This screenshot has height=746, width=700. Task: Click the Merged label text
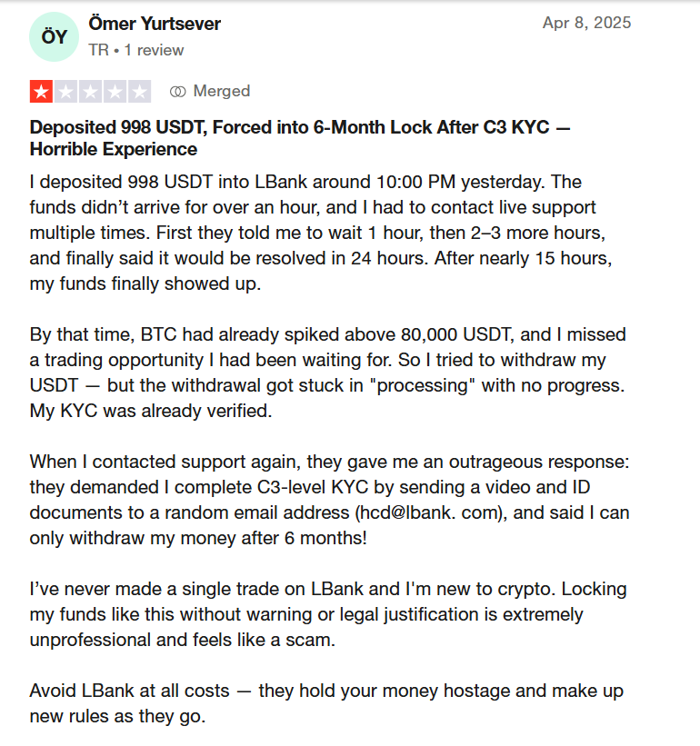pos(221,91)
